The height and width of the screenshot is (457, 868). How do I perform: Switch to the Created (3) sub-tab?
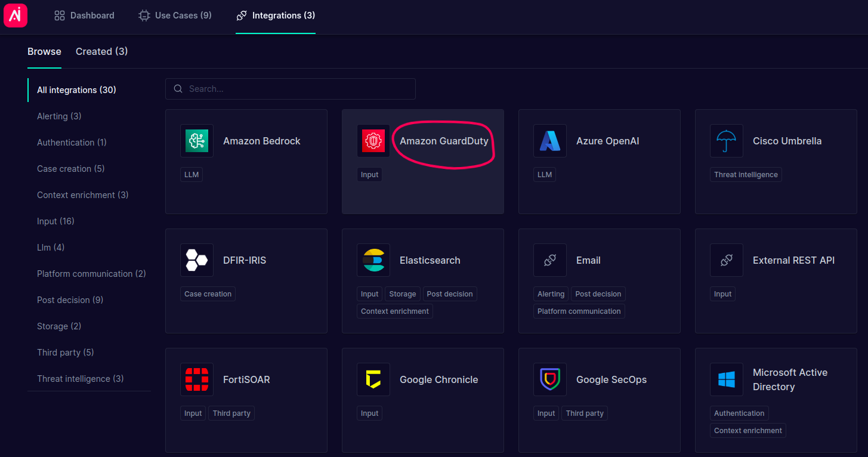(x=102, y=51)
